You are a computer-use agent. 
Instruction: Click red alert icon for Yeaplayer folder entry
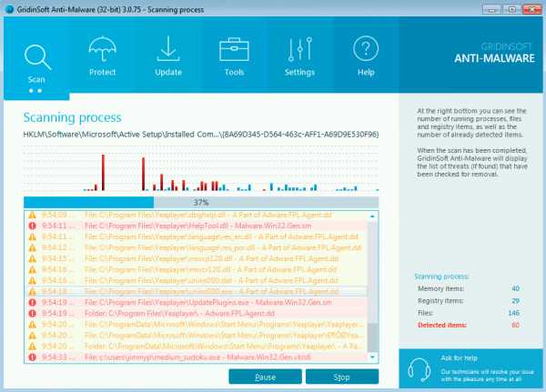tap(33, 313)
